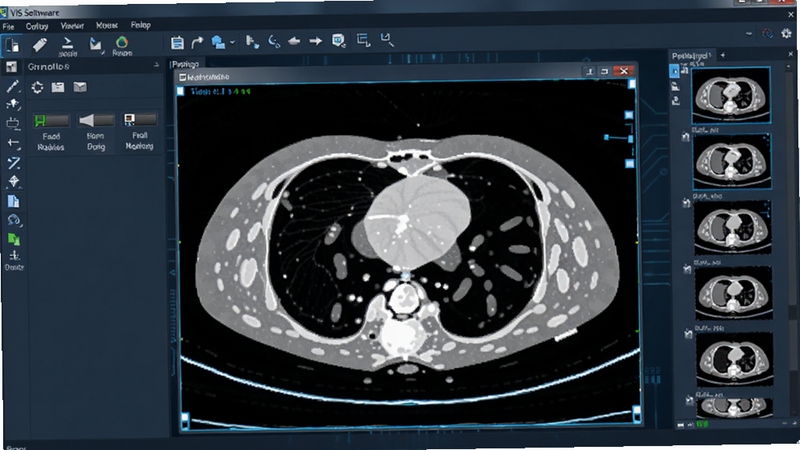800x450 pixels.
Task: Click the second icon in thumbnail panel strip
Action: pos(675,87)
